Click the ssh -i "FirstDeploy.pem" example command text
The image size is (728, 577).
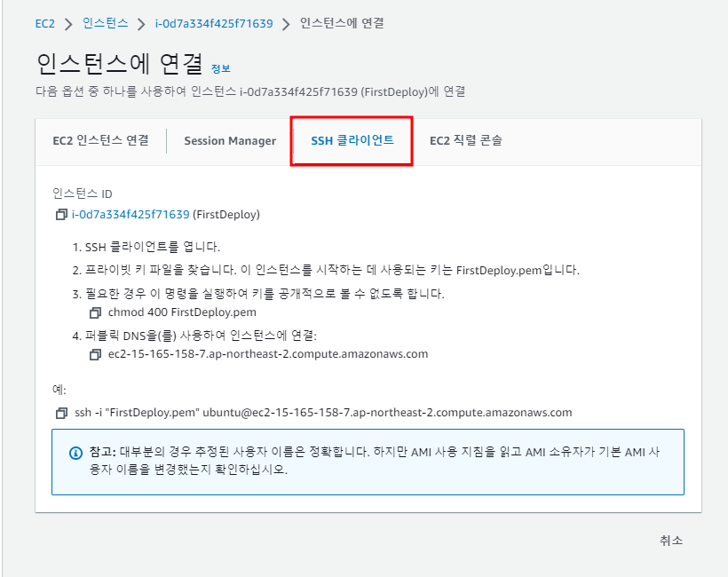point(323,413)
